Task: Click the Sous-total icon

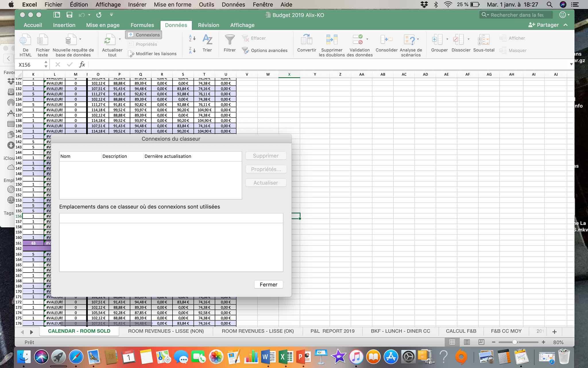Action: [483, 40]
